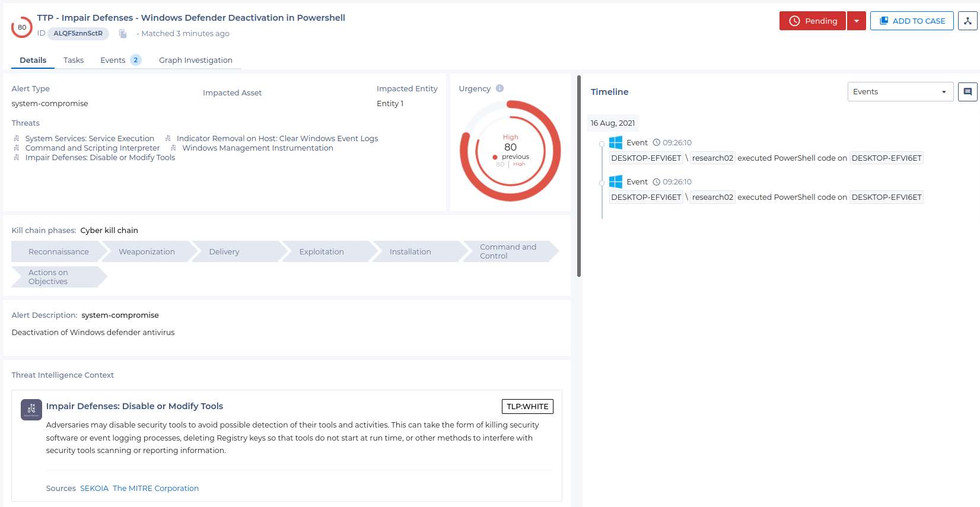980x507 pixels.
Task: Click the Windows logo of first timeline event
Action: [616, 142]
